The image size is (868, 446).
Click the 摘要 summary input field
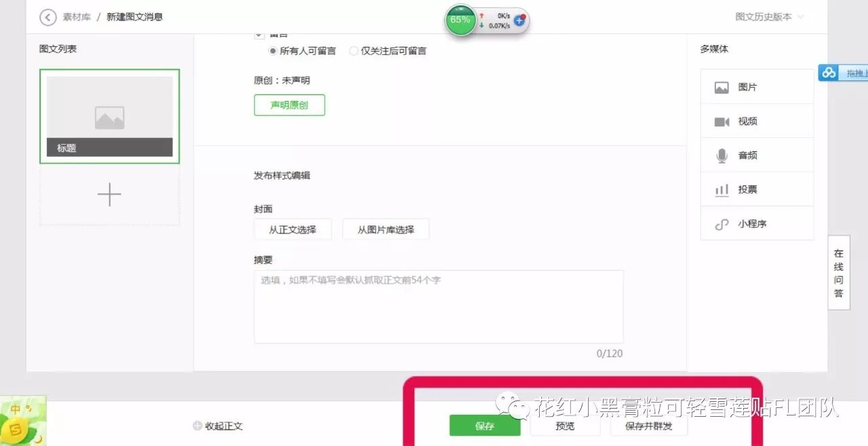pos(438,305)
